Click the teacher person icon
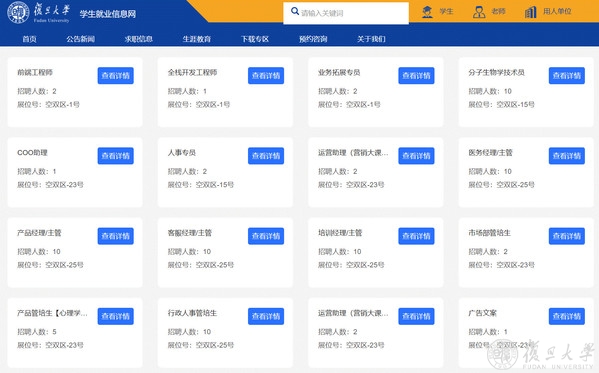 pos(479,12)
